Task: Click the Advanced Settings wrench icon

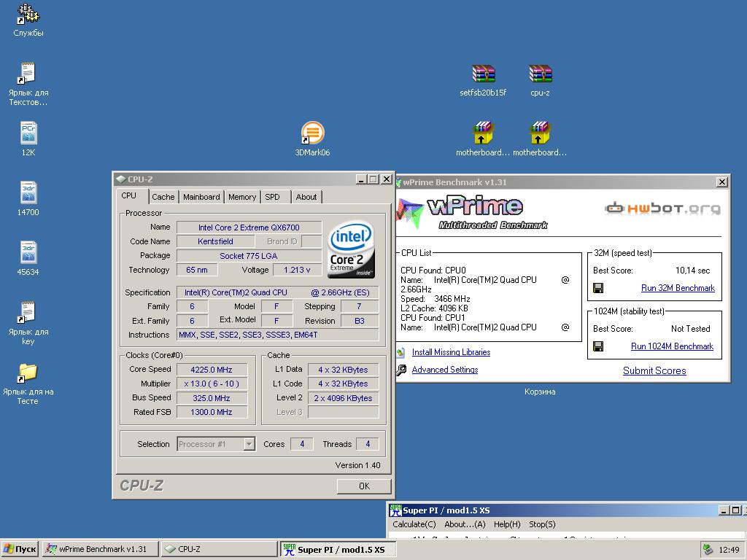Action: pyautogui.click(x=402, y=370)
